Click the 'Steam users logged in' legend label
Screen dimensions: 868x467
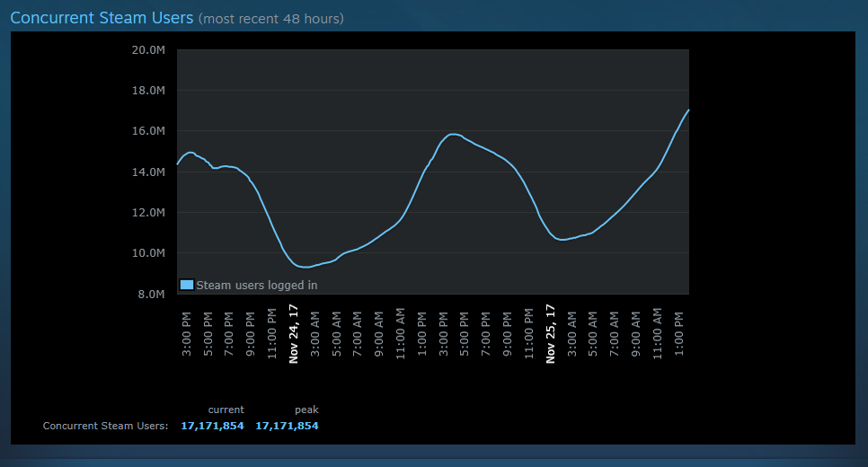[x=256, y=285]
